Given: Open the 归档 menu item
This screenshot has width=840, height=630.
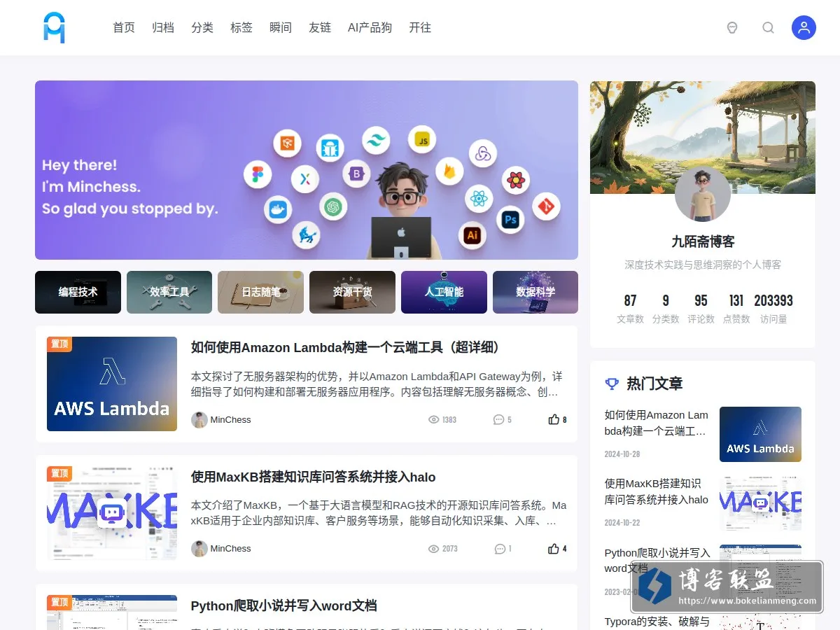Looking at the screenshot, I should point(163,28).
